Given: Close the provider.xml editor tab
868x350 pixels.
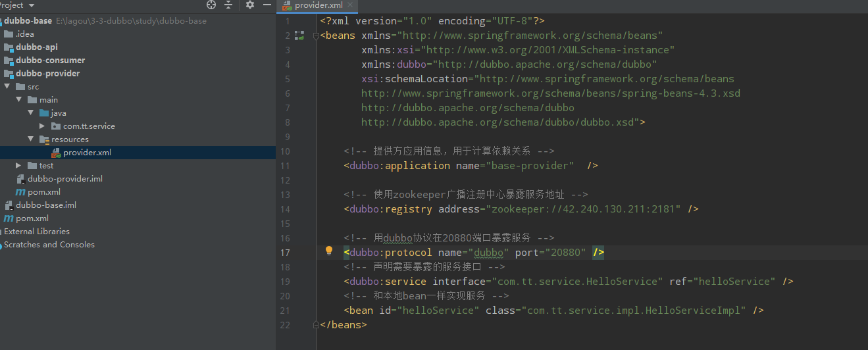Looking at the screenshot, I should click(349, 5).
